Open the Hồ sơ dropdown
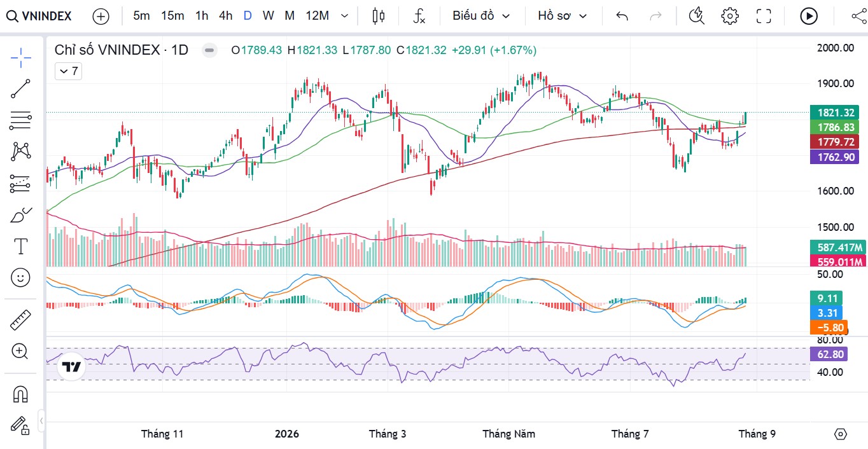The height and width of the screenshot is (449, 868). pos(562,16)
